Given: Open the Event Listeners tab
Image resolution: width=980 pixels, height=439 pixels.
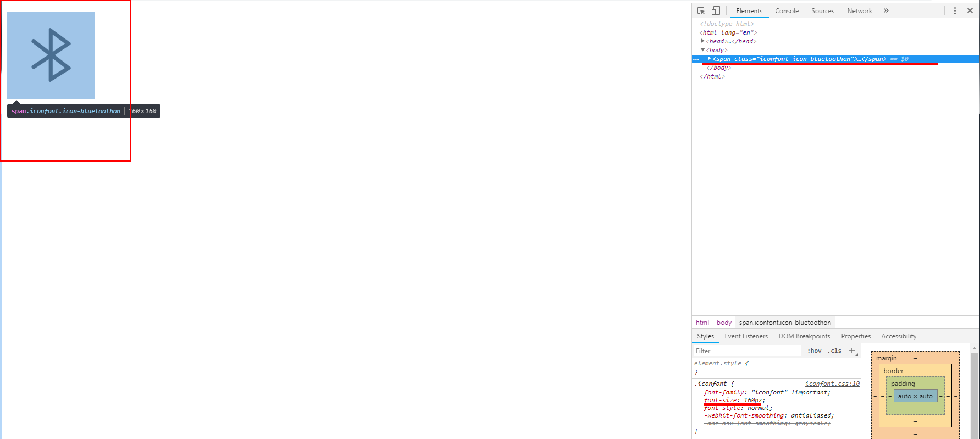Looking at the screenshot, I should pos(746,336).
